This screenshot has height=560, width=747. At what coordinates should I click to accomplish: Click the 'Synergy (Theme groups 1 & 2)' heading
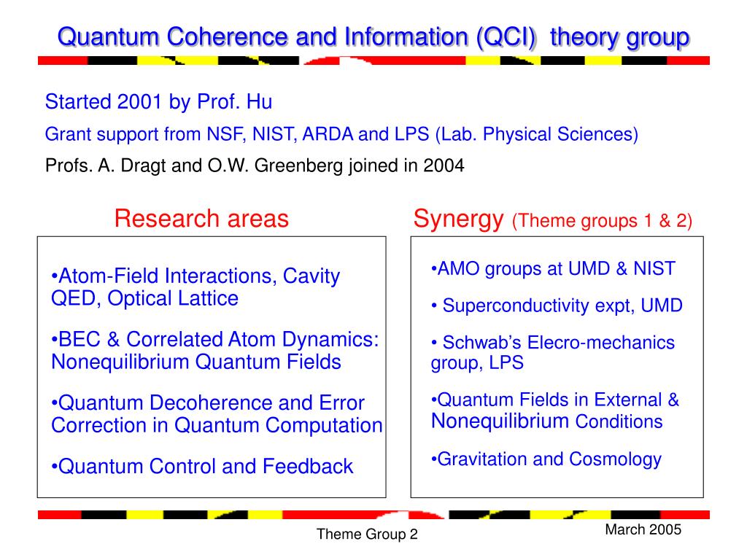pyautogui.click(x=553, y=220)
